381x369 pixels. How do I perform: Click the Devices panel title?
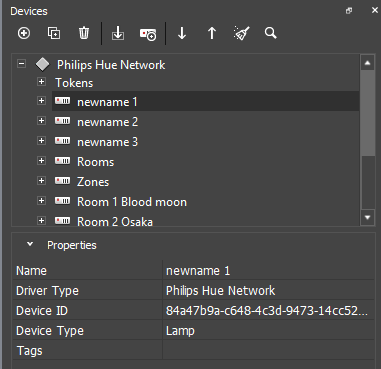29,11
